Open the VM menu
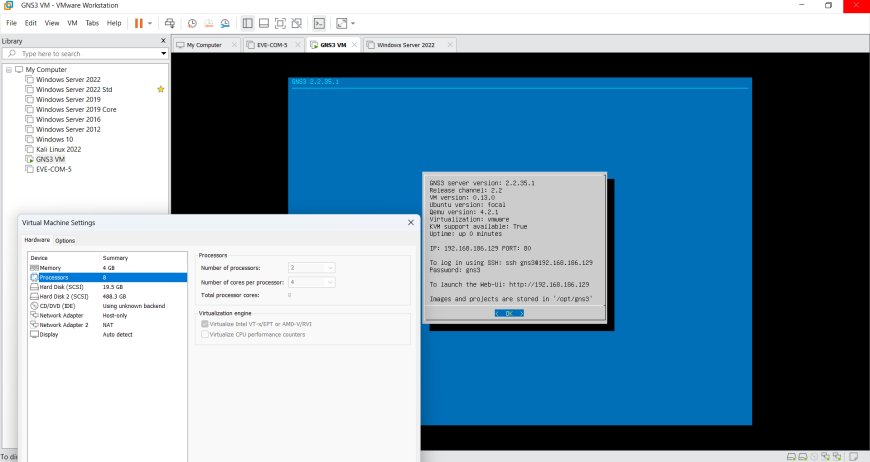This screenshot has width=870, height=462. tap(72, 23)
